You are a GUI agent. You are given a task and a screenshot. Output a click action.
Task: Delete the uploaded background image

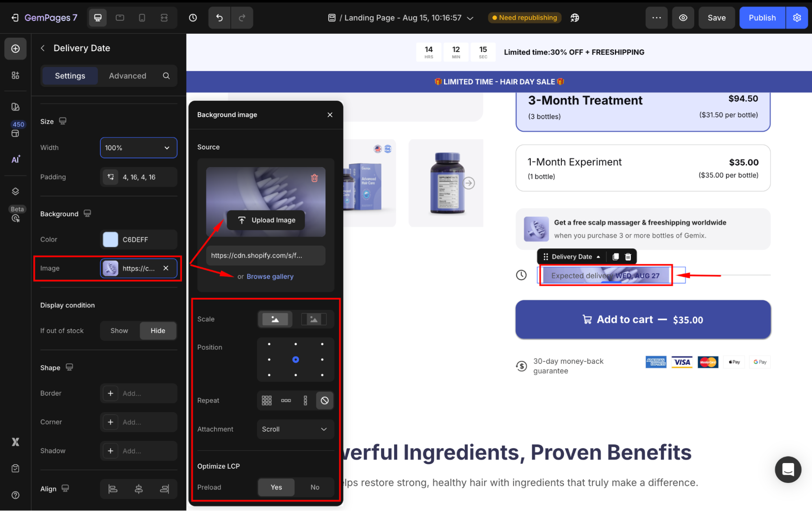(x=314, y=178)
